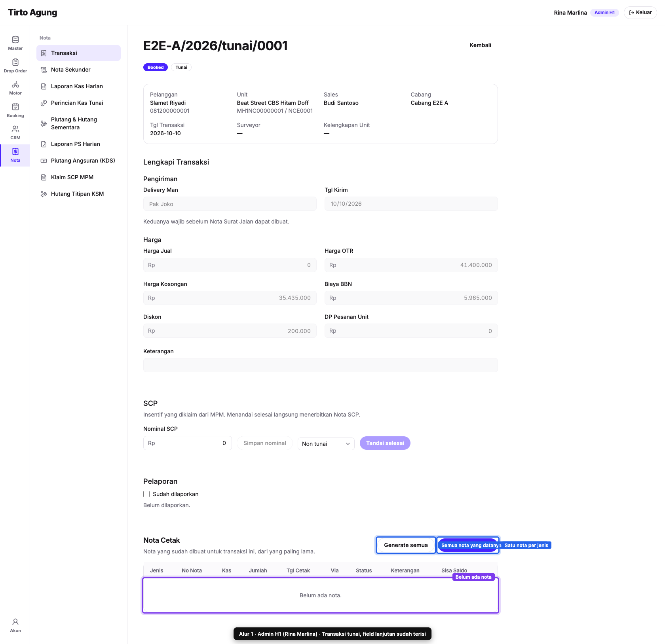
Task: Click the Biaya BBN field
Action: 411,298
